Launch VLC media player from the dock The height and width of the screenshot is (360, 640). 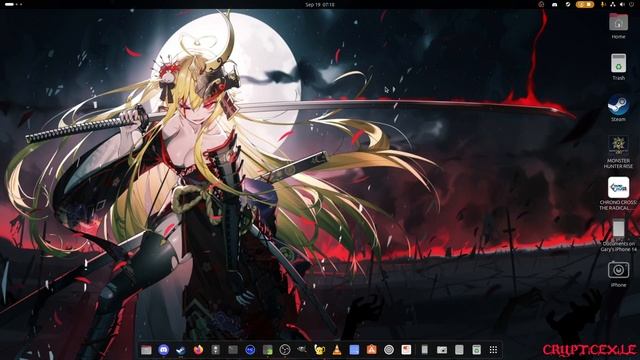pyautogui.click(x=337, y=349)
